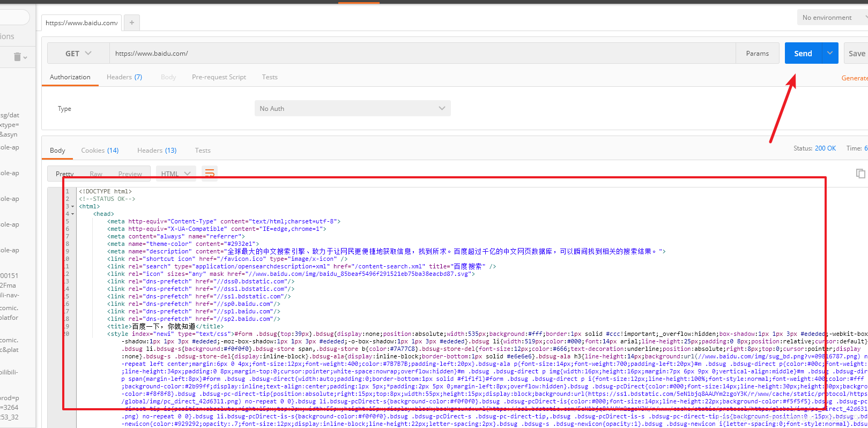Expand the trash icon dropdown arrow
The width and height of the screenshot is (868, 428).
point(25,57)
